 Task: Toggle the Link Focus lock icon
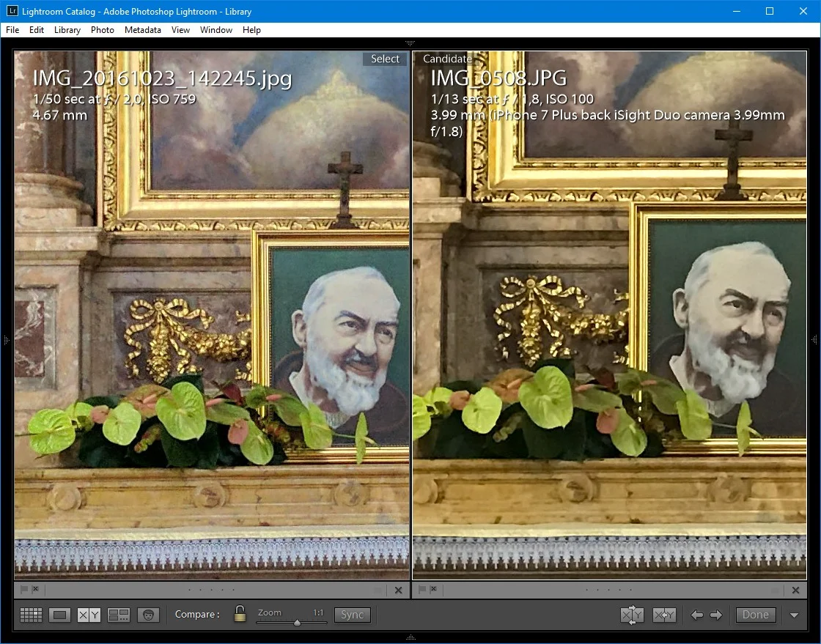pos(240,614)
